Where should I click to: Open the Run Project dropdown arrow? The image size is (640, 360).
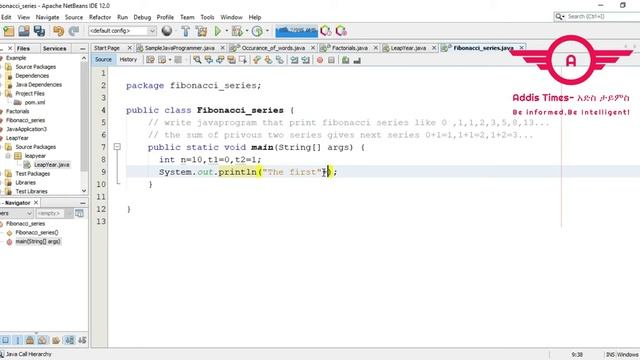[227, 31]
